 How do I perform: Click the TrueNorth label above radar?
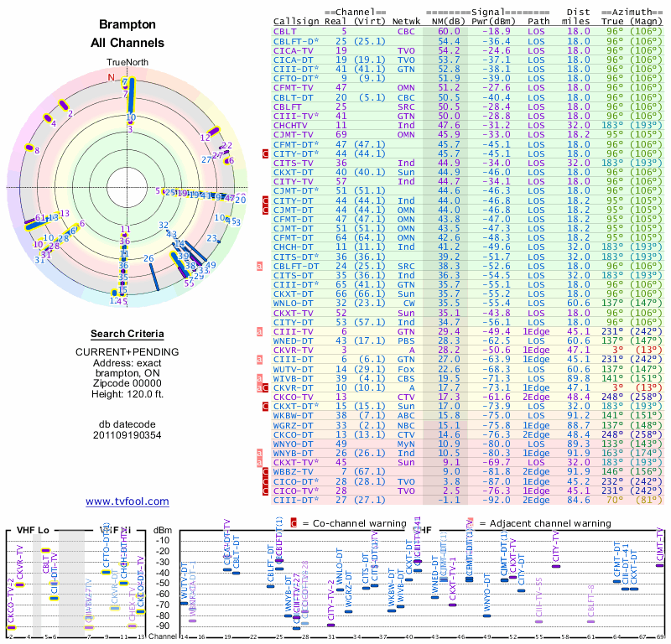point(127,63)
